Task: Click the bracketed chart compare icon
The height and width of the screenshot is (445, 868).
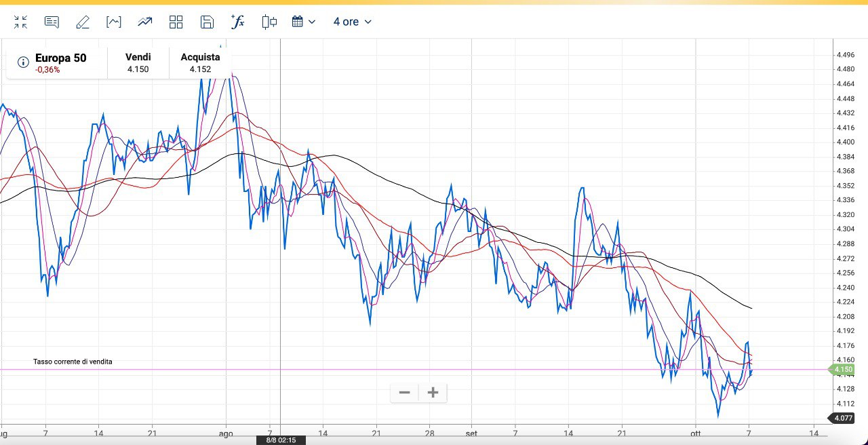Action: pos(114,22)
